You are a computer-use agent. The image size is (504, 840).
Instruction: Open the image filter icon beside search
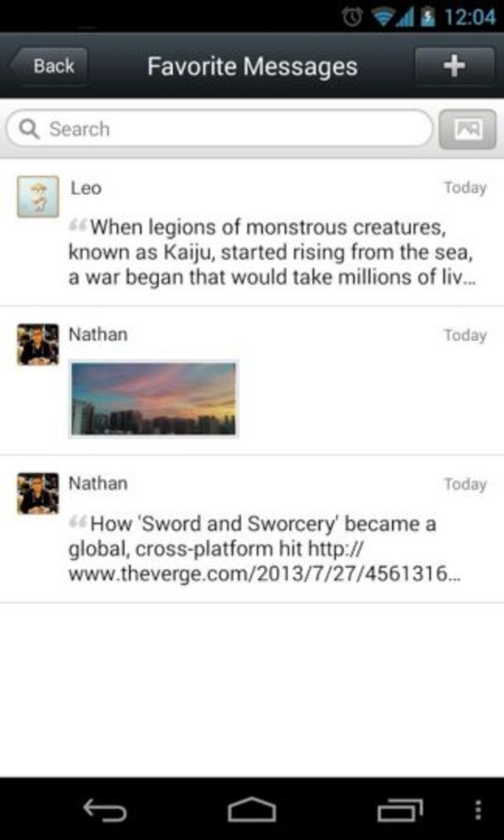point(467,129)
